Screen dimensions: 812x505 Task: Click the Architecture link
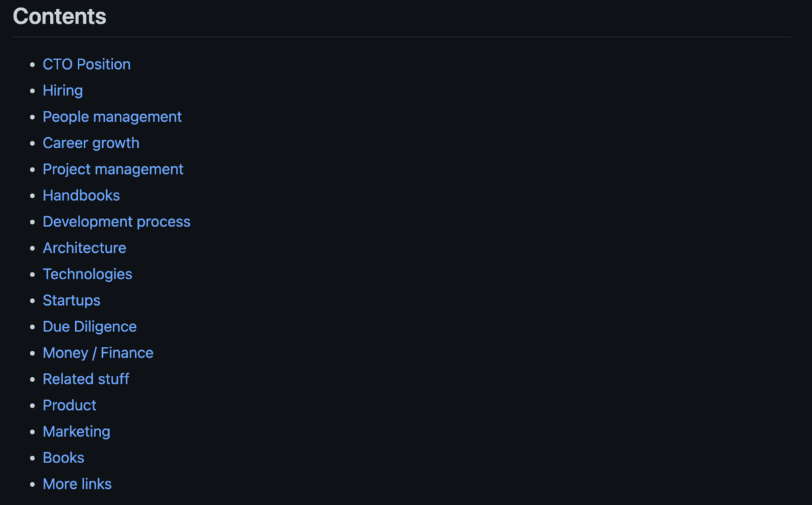(x=84, y=247)
